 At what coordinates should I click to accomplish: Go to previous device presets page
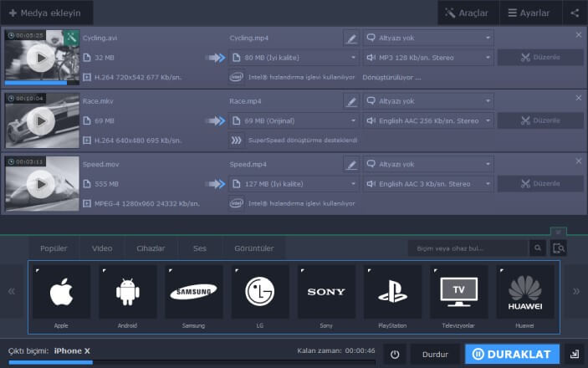coord(12,291)
